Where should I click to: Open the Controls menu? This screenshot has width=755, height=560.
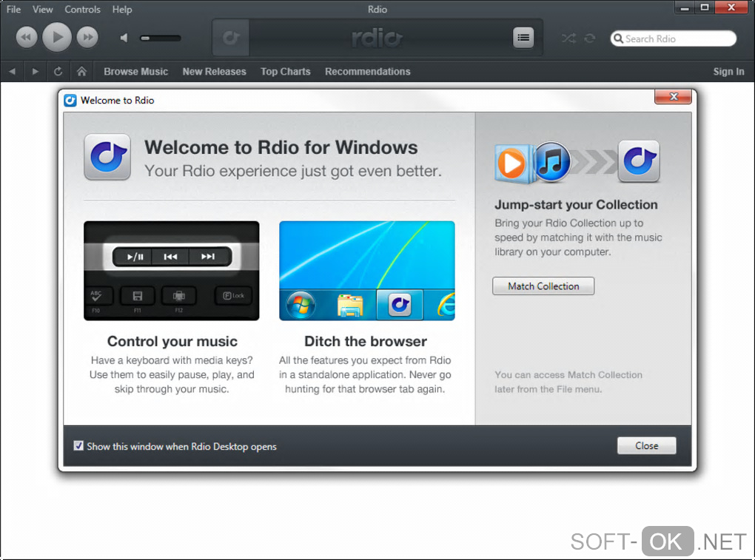[82, 9]
